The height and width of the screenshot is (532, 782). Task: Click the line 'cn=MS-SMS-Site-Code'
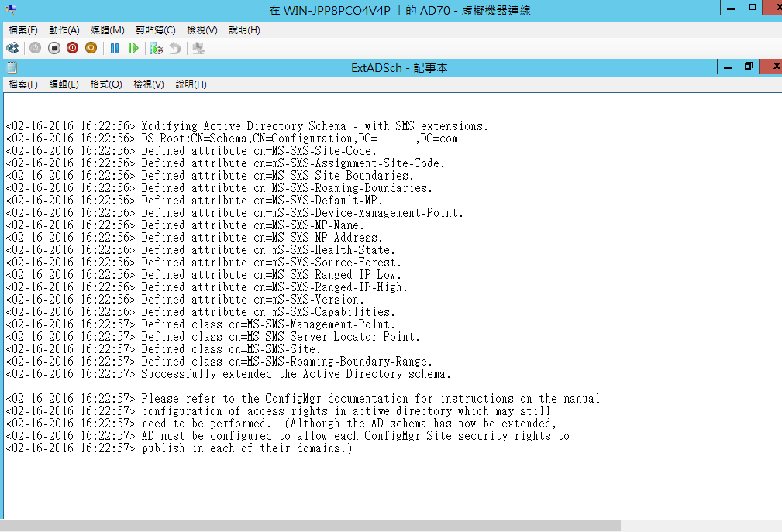(x=191, y=151)
